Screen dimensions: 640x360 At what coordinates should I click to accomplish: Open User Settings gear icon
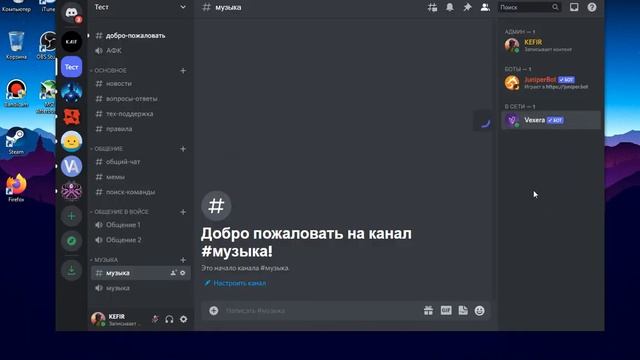click(x=184, y=319)
